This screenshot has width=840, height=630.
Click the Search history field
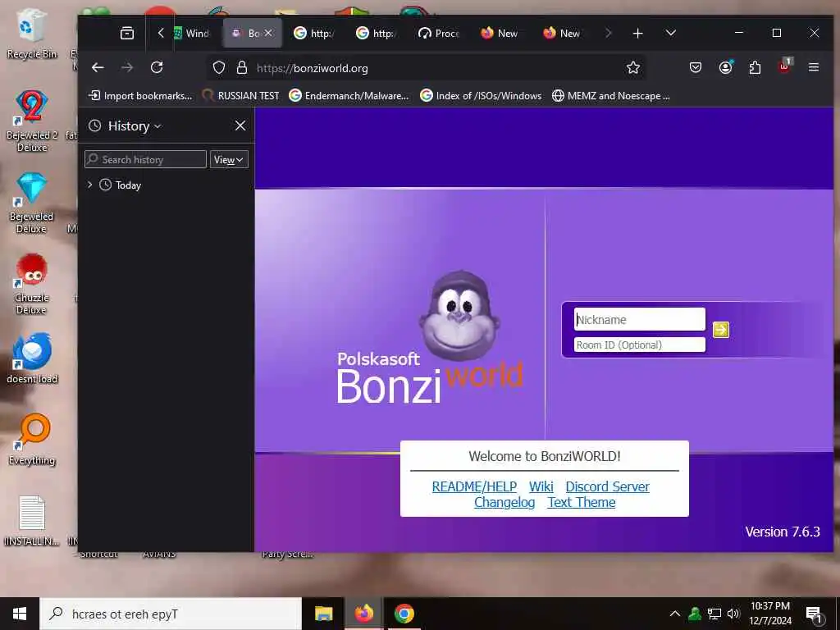tap(145, 160)
